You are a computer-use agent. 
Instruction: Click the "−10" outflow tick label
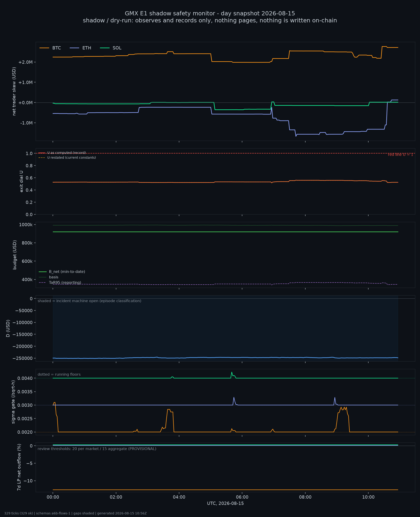click(x=28, y=481)
